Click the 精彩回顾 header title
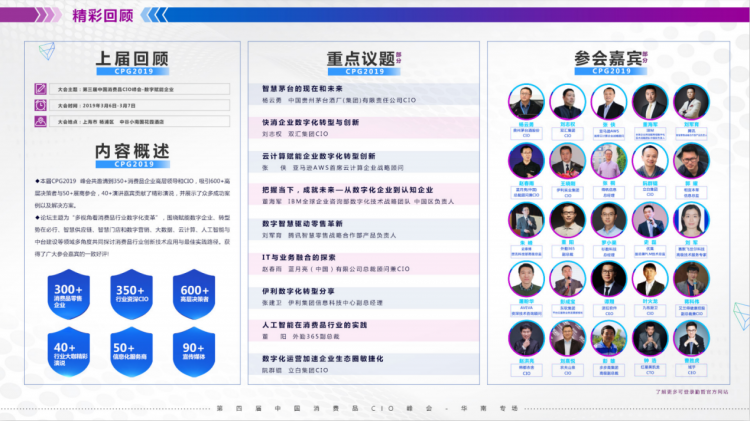The width and height of the screenshot is (750, 421). (102, 15)
